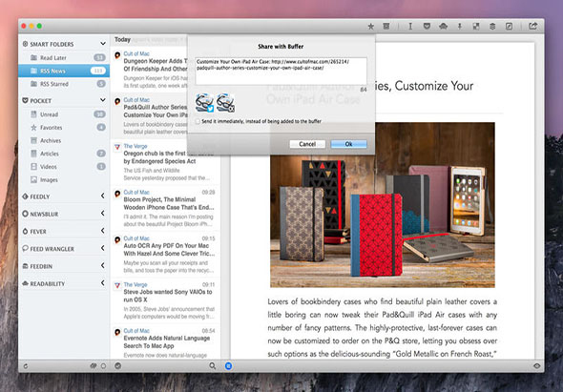Expand the Feed Wrangler section chevron
The height and width of the screenshot is (392, 563).
(x=103, y=248)
